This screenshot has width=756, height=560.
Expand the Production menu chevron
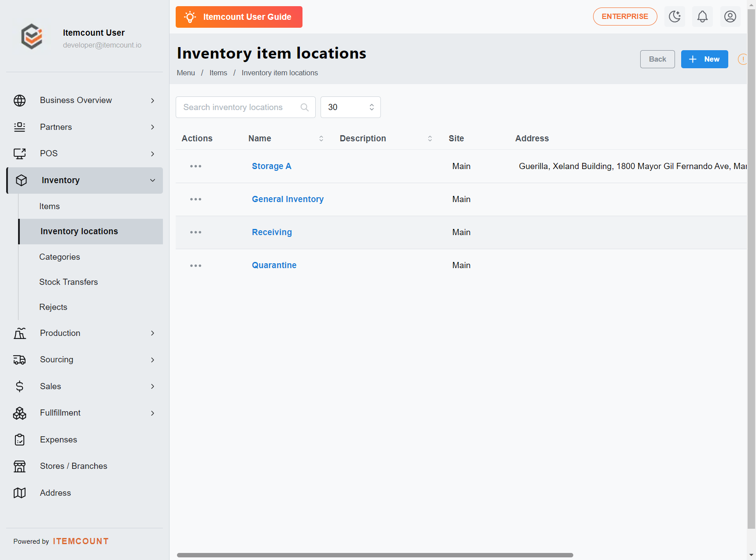coord(152,333)
